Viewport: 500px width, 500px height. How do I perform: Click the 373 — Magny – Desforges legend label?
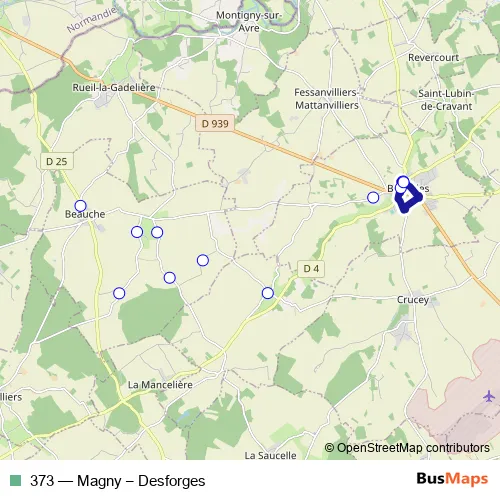coord(117,481)
